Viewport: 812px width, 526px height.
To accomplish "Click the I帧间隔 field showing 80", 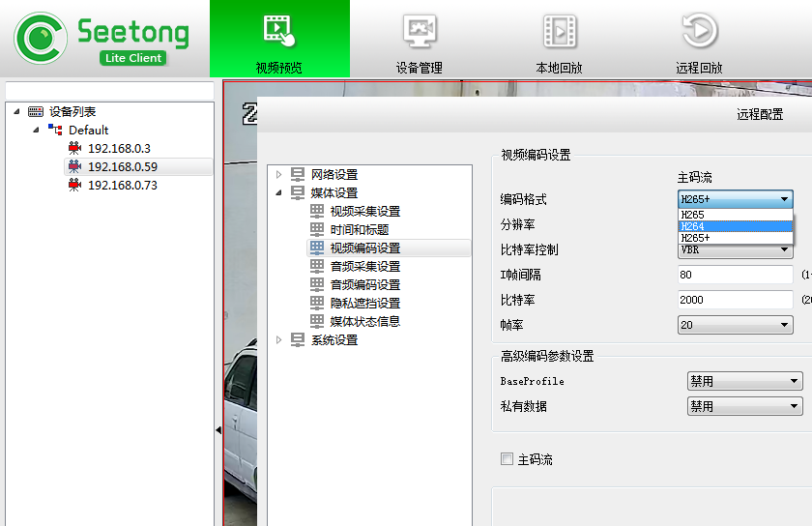I will point(736,275).
